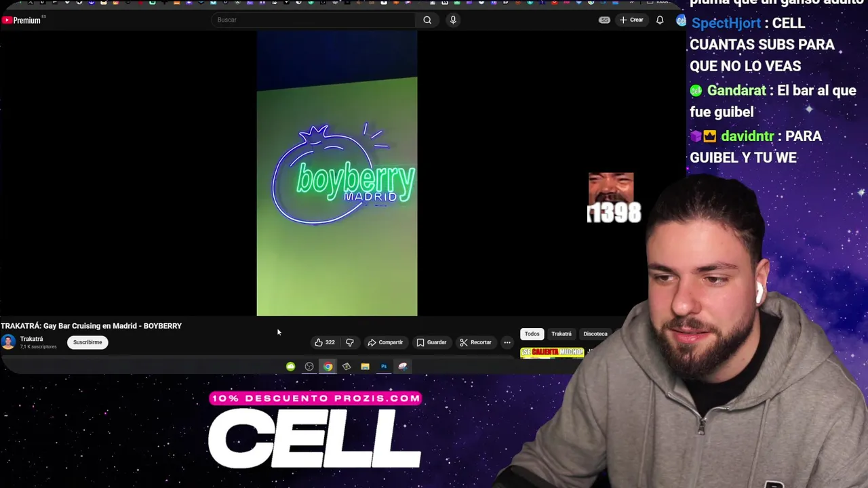
Task: Dislike the video with thumbs down
Action: [350, 342]
